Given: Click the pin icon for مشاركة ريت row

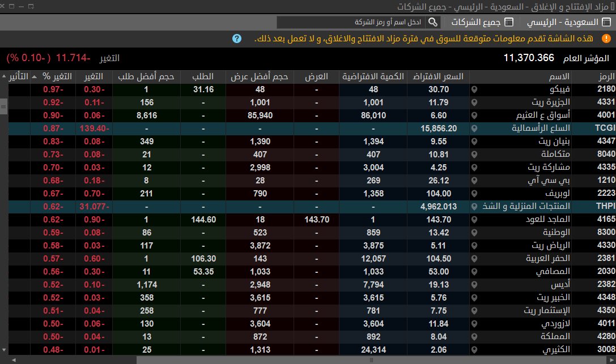Looking at the screenshot, I should (474, 168).
